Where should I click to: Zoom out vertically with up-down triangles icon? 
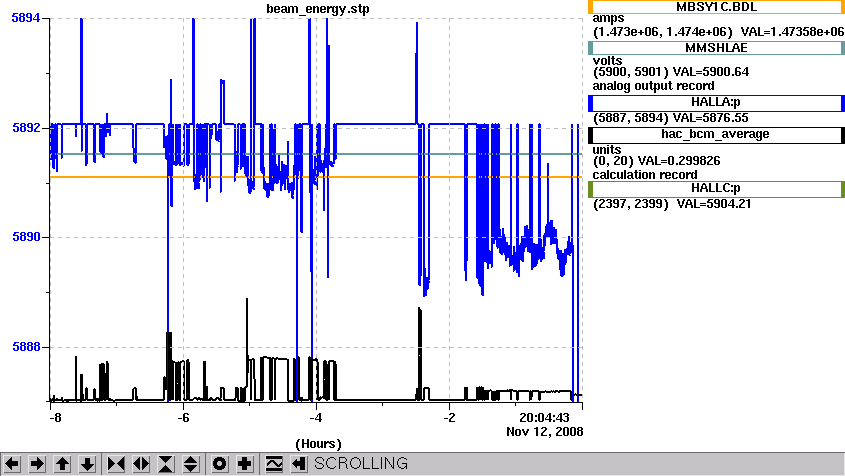pos(191,464)
